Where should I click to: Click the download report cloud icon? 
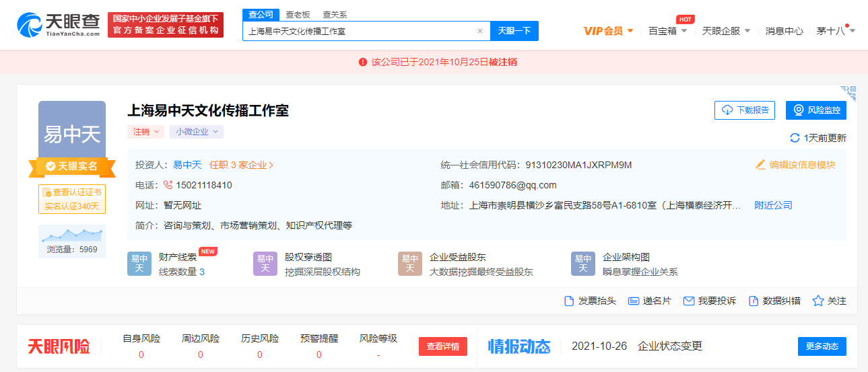coord(727,110)
